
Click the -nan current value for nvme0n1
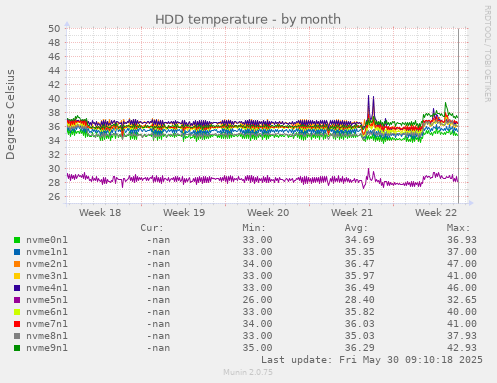click(158, 240)
